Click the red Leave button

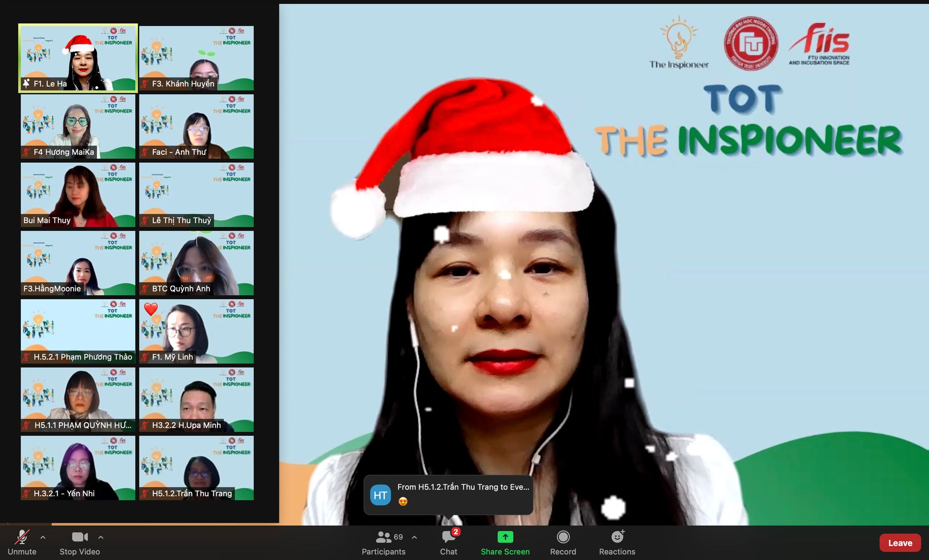click(900, 543)
